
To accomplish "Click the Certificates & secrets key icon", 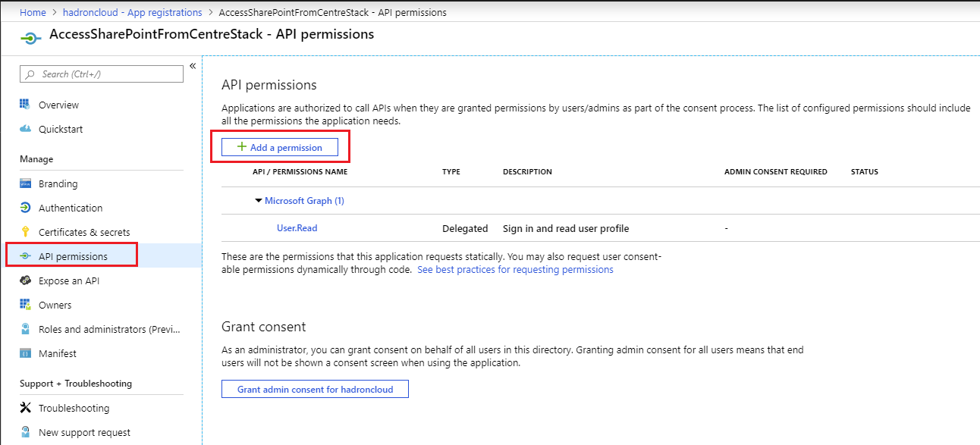I will pos(25,232).
